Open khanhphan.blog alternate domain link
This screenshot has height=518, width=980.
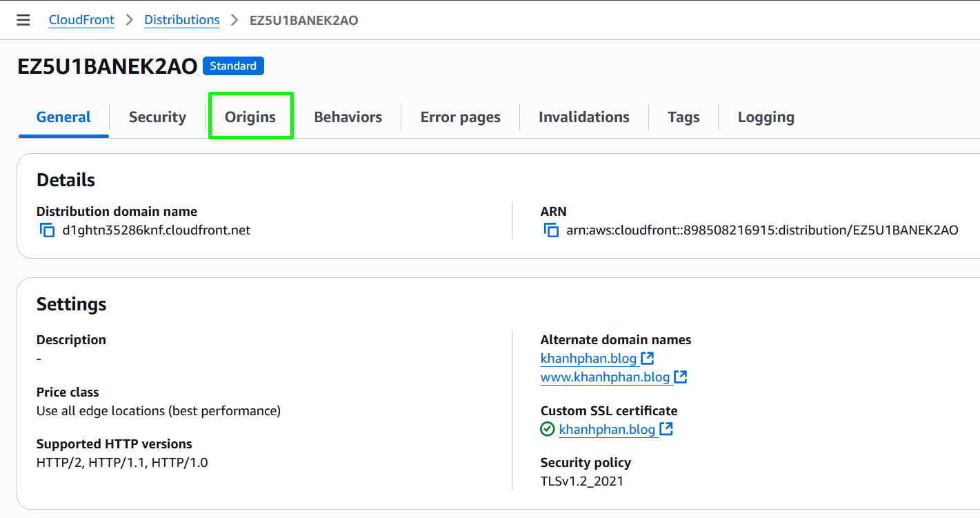pos(588,359)
